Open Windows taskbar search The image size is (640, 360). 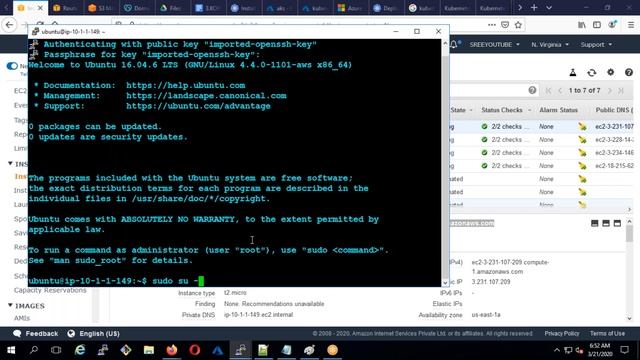(x=34, y=350)
